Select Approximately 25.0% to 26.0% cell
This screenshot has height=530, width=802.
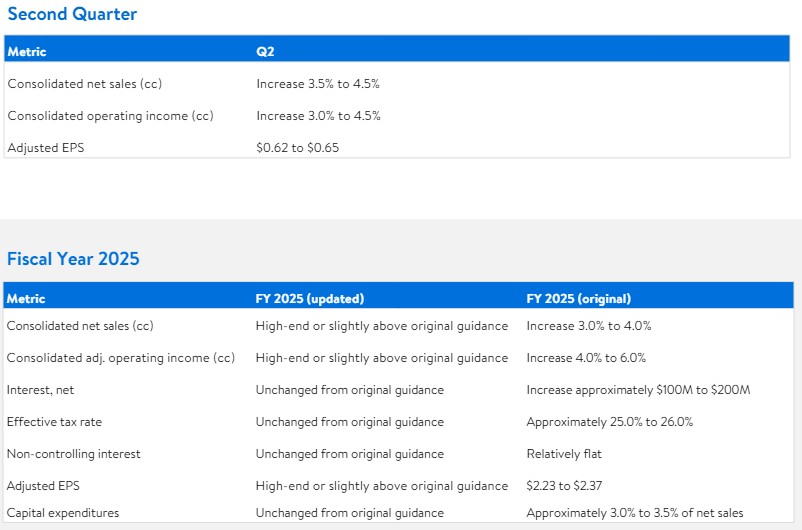(609, 422)
